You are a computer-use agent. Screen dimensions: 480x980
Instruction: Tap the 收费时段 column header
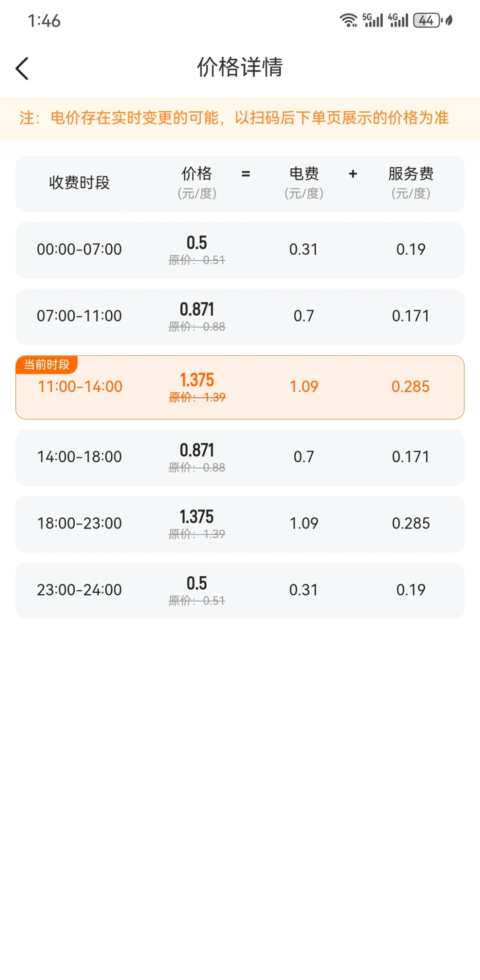click(x=79, y=182)
